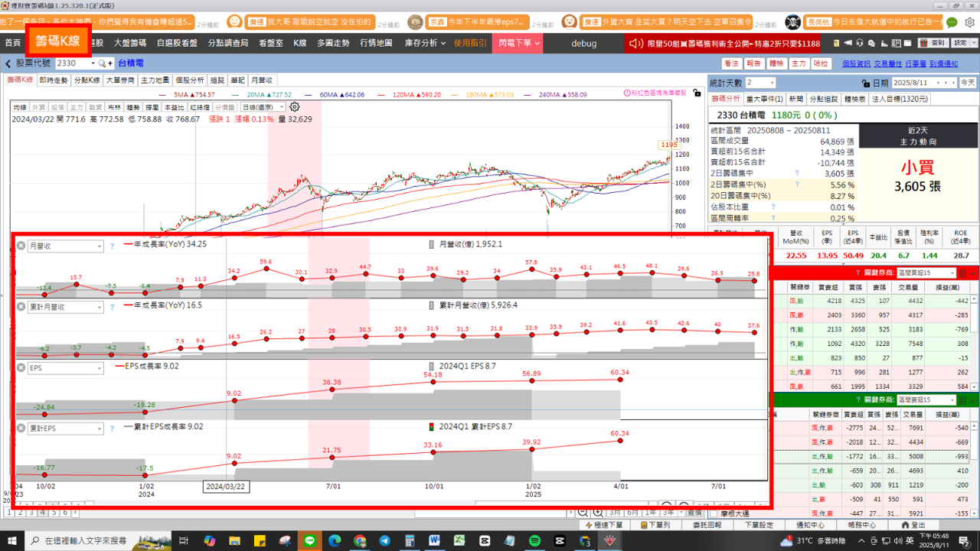
Task: Click help question mark next to 佔股本比重
Action: tap(773, 207)
